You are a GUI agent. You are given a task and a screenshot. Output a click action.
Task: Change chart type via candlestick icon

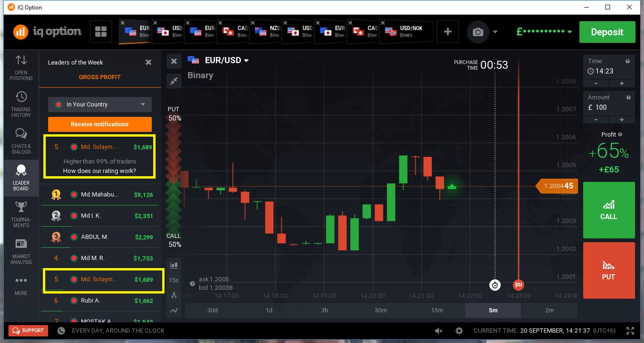click(174, 265)
